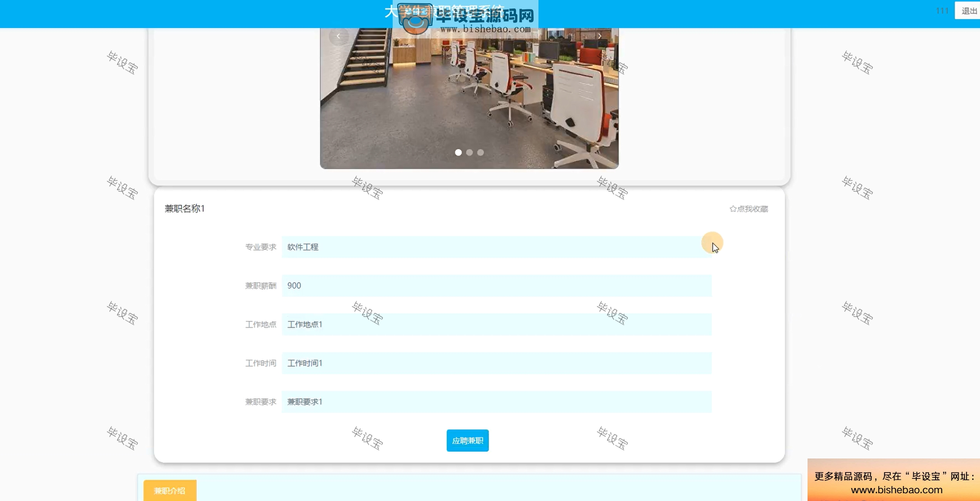Click the username 111 in header
The width and height of the screenshot is (980, 501).
click(x=942, y=11)
